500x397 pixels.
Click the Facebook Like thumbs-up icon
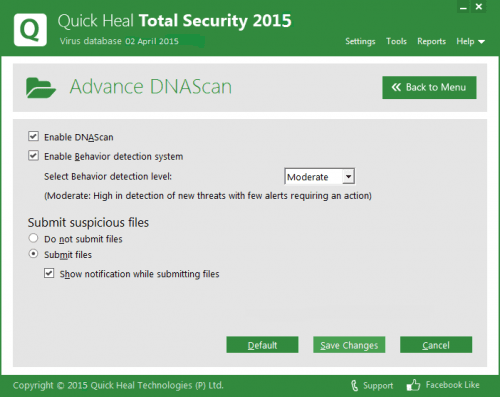[x=413, y=385]
